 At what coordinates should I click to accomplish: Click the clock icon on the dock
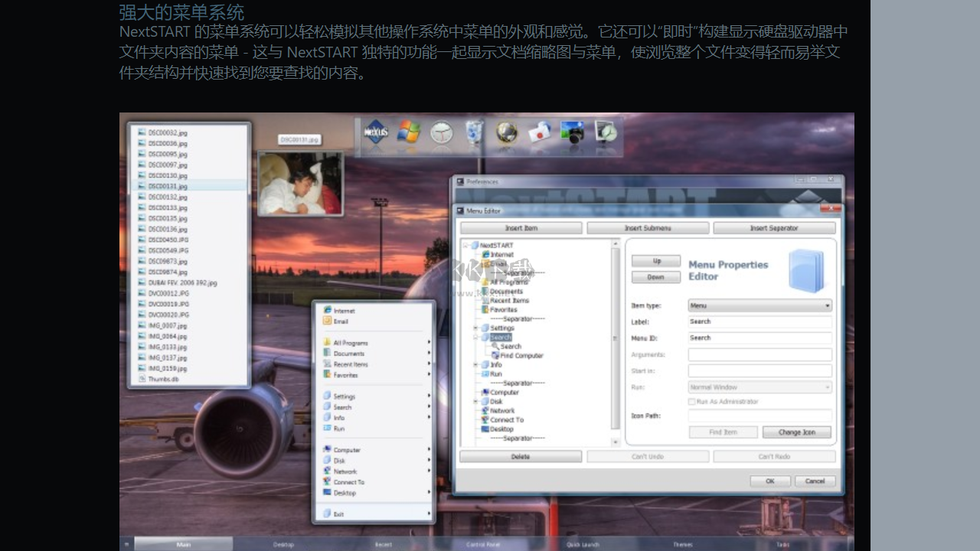point(440,130)
